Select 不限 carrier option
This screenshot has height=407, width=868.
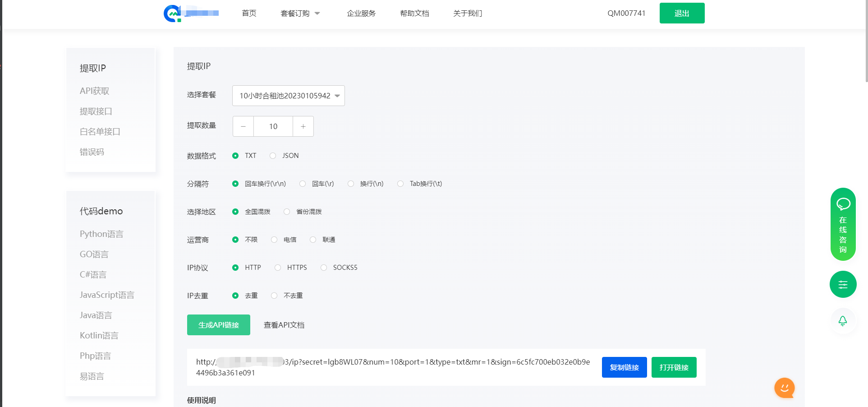245,240
